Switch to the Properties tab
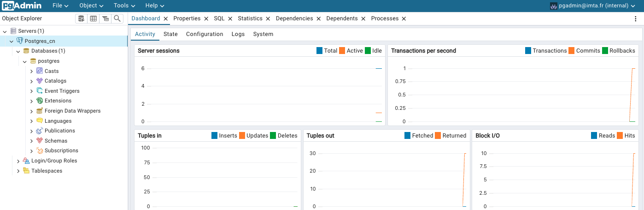 [187, 18]
